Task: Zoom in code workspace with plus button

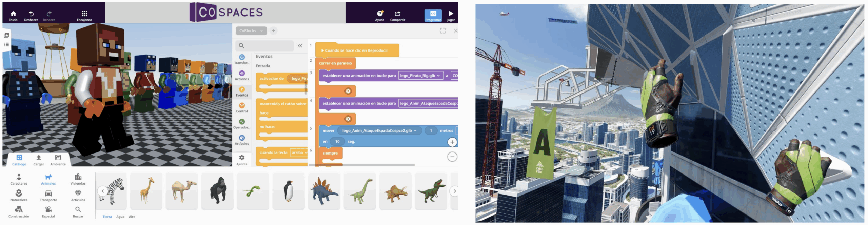Action: point(452,142)
